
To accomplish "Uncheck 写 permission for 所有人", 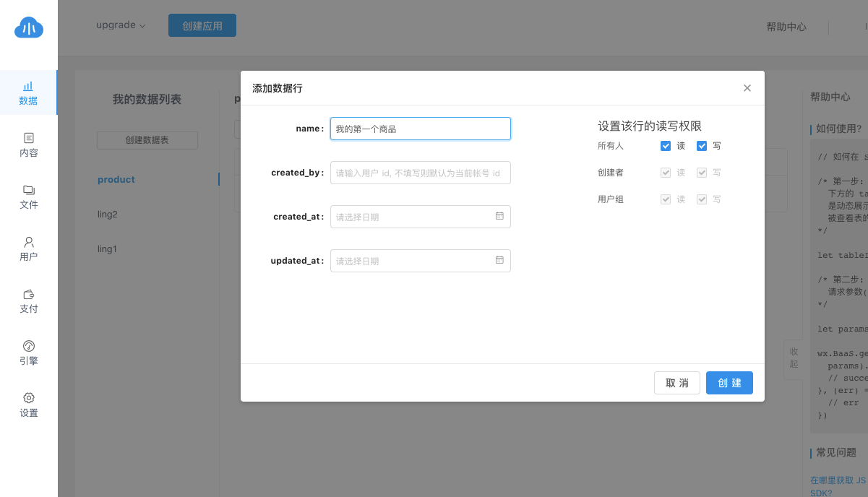I will (702, 146).
